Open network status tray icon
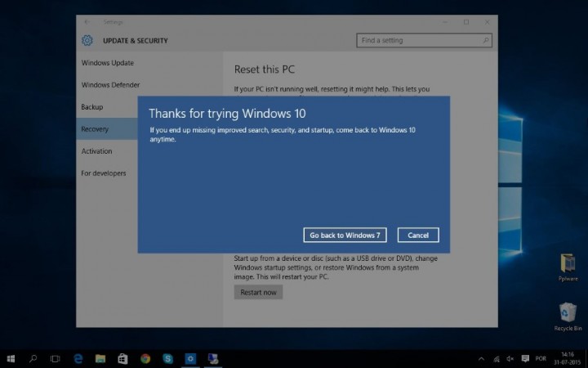588x368 pixels. tap(497, 359)
